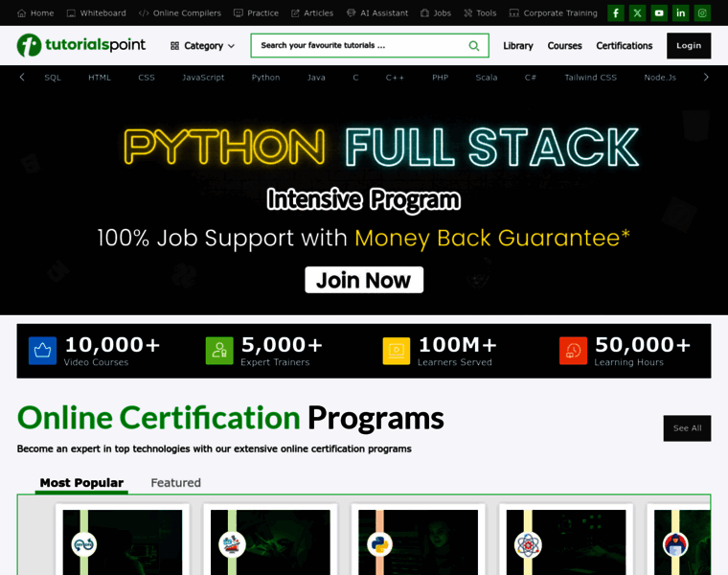Select JavaScript in tutorials bar
Image resolution: width=728 pixels, height=575 pixels.
[203, 78]
